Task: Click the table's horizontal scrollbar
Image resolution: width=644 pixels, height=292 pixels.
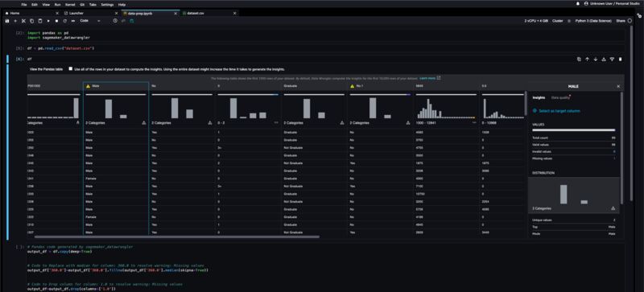Action: click(x=176, y=236)
